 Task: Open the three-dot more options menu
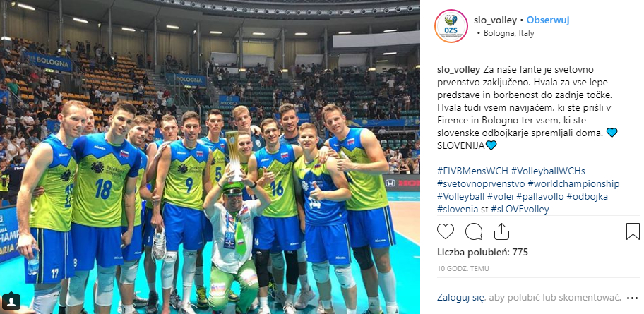[632, 298]
